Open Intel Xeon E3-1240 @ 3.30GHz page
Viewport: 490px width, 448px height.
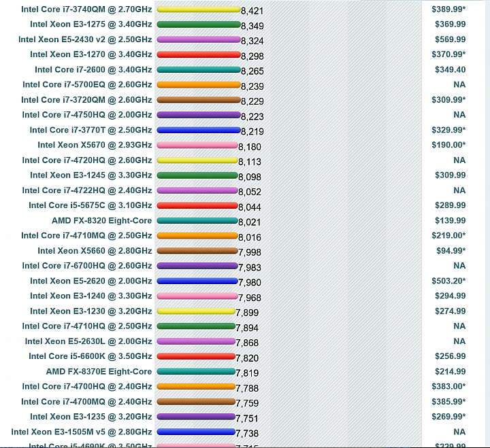(91, 296)
